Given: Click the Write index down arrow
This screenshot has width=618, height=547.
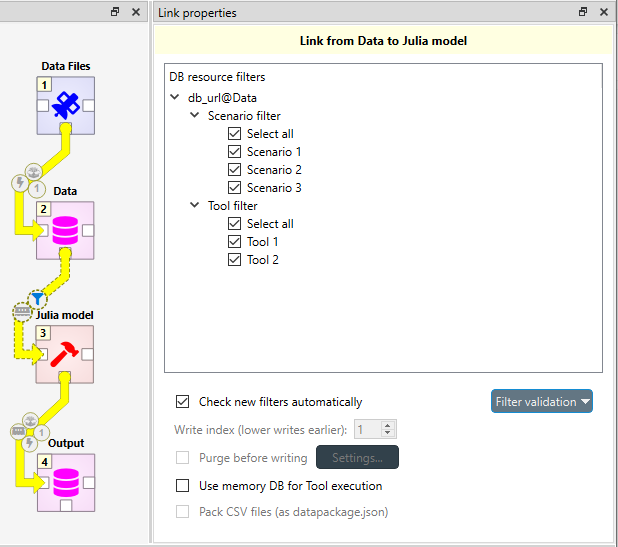Looking at the screenshot, I should tap(388, 433).
